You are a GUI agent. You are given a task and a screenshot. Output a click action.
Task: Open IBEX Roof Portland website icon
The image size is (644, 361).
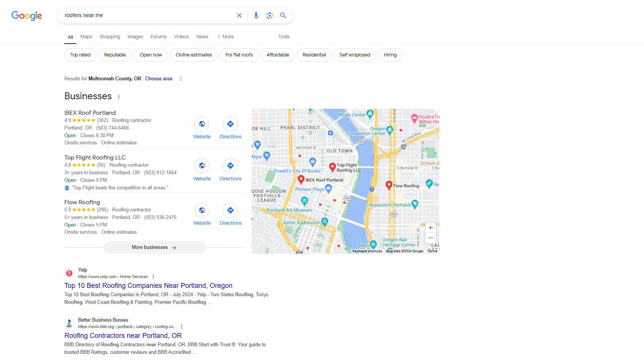202,124
